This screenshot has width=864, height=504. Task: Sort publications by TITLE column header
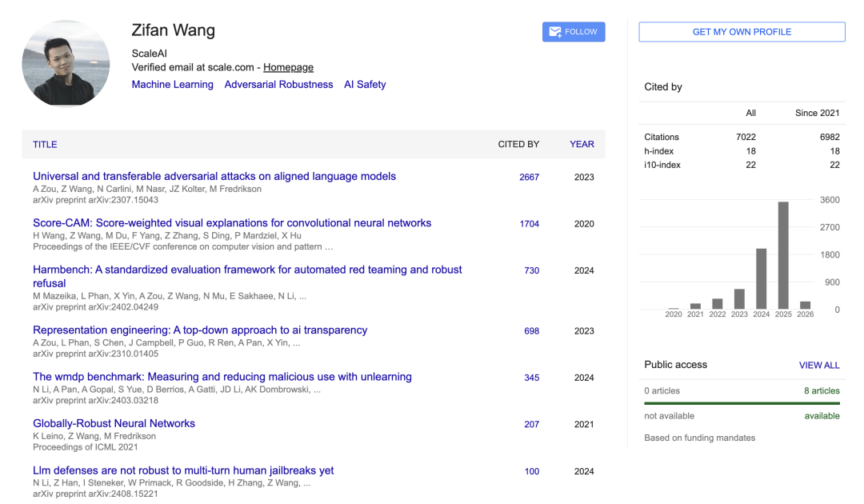click(45, 145)
